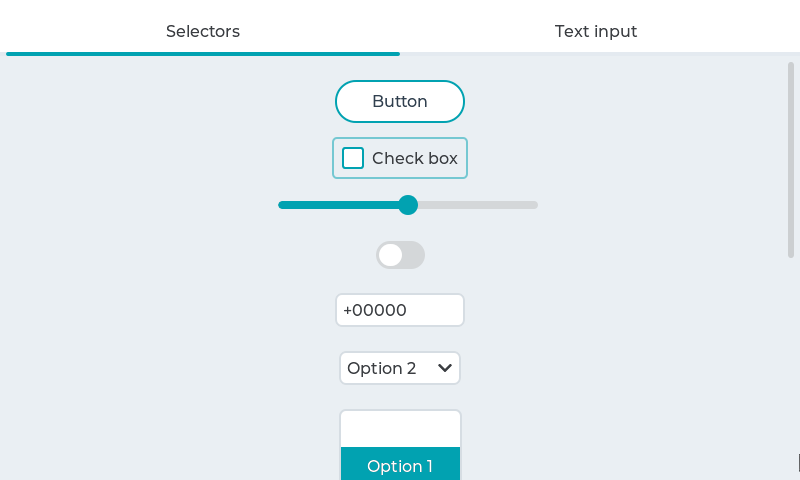Click the round teal slider handle
This screenshot has height=480, width=800.
408,205
